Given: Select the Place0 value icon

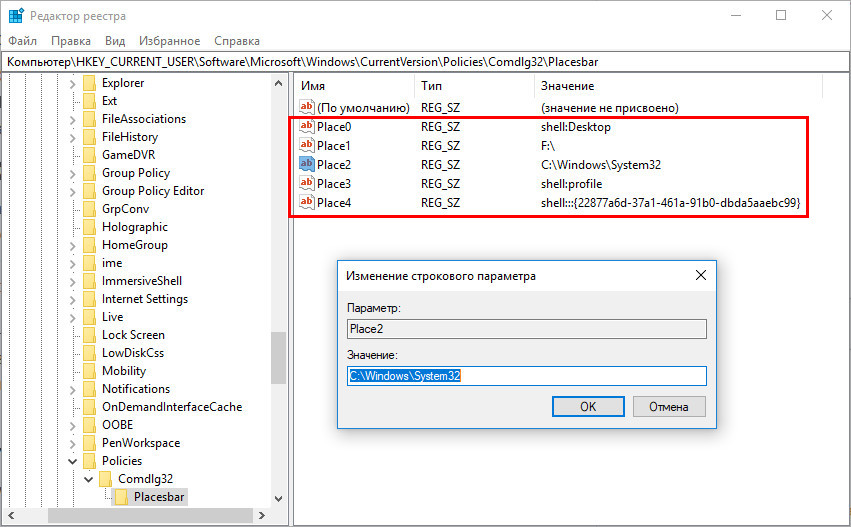Looking at the screenshot, I should 307,126.
